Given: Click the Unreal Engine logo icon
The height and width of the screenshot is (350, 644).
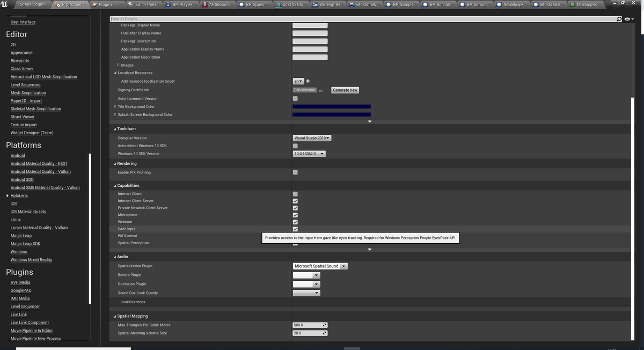Looking at the screenshot, I should [4, 4].
